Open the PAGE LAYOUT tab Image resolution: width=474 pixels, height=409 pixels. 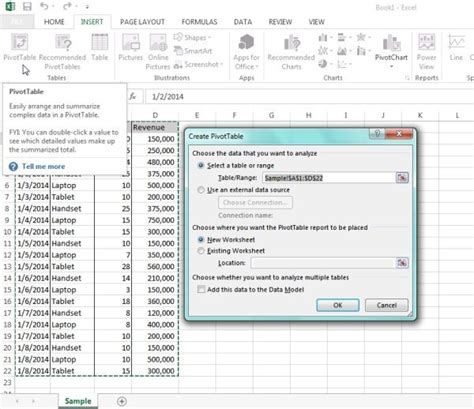pyautogui.click(x=142, y=22)
